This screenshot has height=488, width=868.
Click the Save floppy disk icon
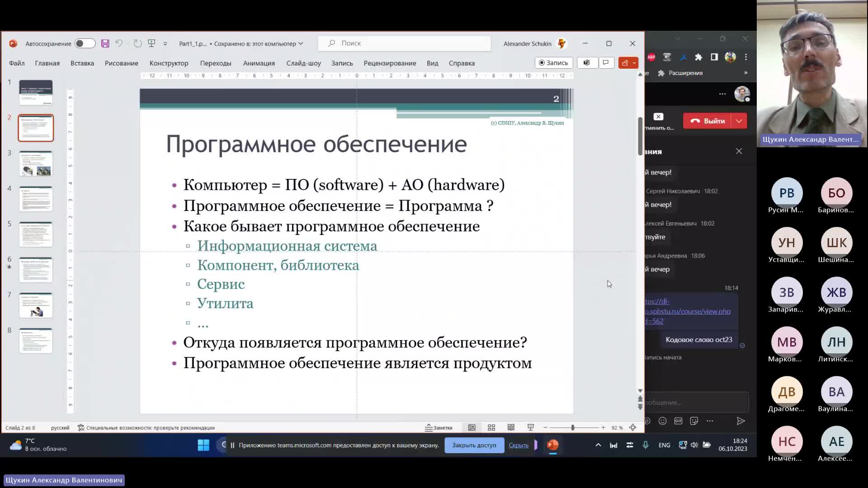(105, 43)
